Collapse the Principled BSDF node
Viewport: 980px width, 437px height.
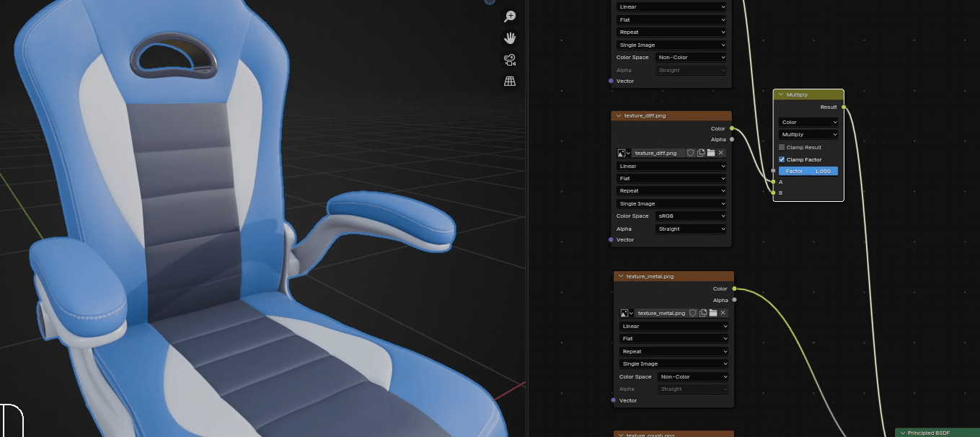(902, 433)
